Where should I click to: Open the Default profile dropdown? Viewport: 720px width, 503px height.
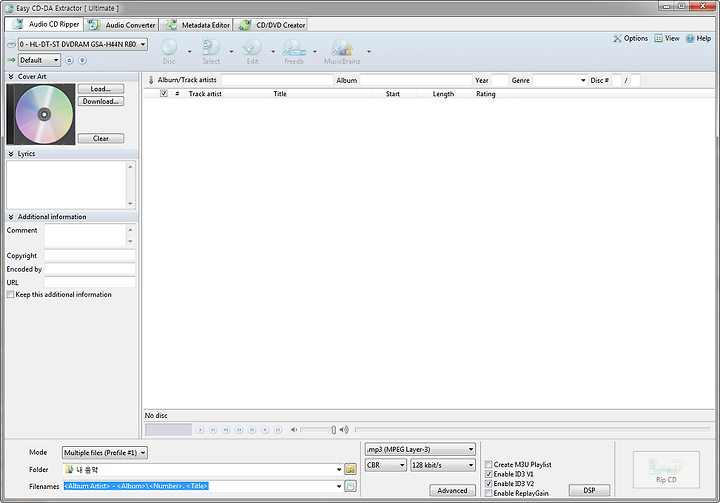pyautogui.click(x=39, y=60)
